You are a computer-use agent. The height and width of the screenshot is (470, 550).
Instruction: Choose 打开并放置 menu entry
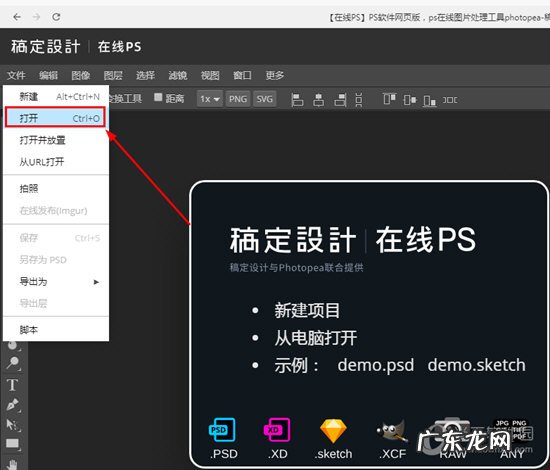point(56,140)
